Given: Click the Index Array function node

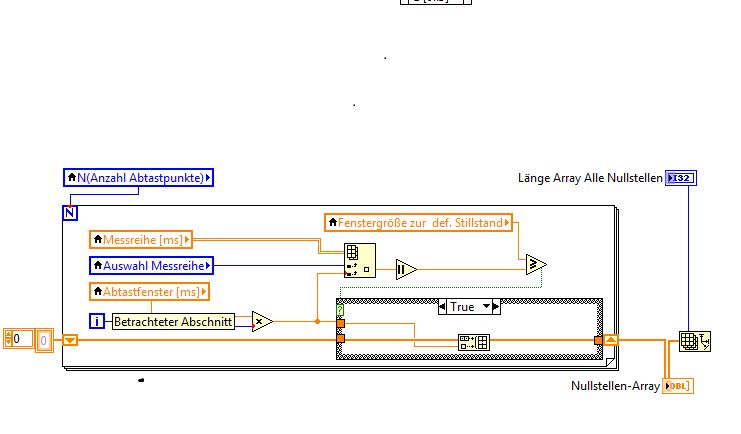Looking at the screenshot, I should point(360,260).
